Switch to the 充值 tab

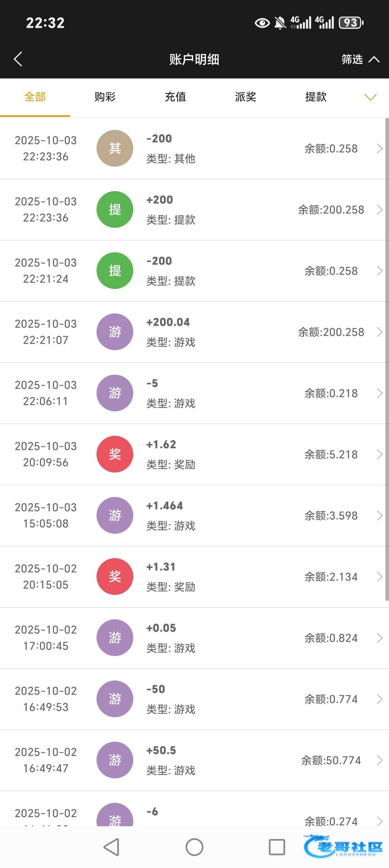click(175, 97)
